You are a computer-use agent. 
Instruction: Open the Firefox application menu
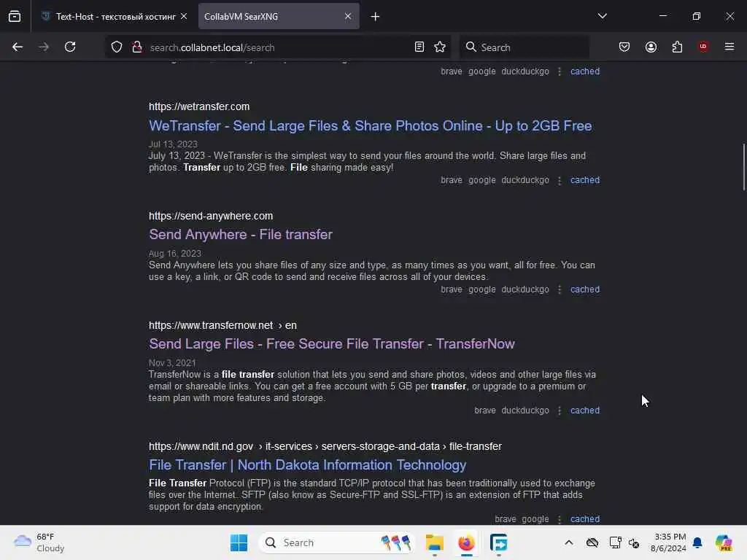click(x=729, y=46)
